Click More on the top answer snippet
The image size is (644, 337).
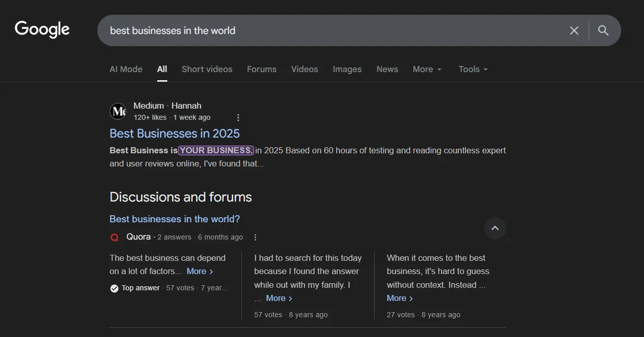(199, 272)
